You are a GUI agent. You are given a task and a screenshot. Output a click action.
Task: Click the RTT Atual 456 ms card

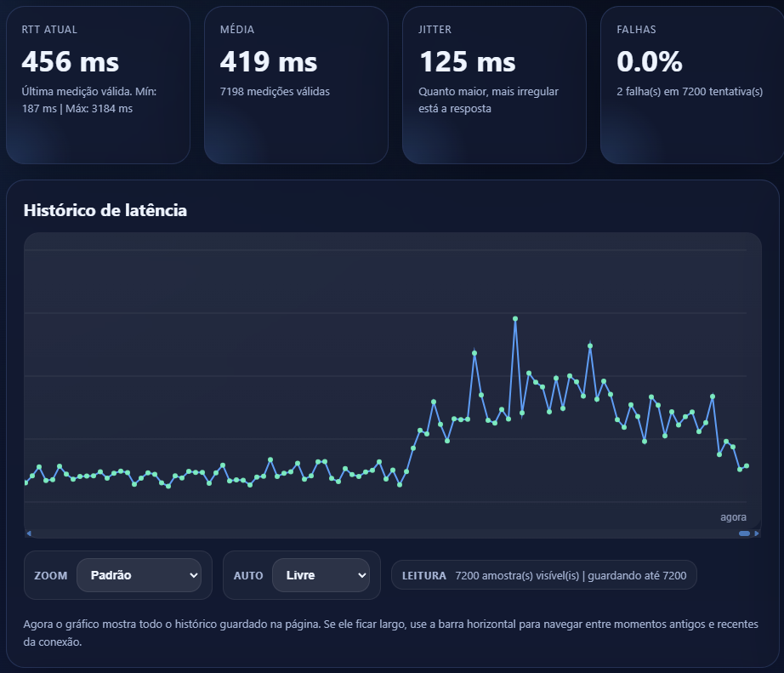point(98,85)
